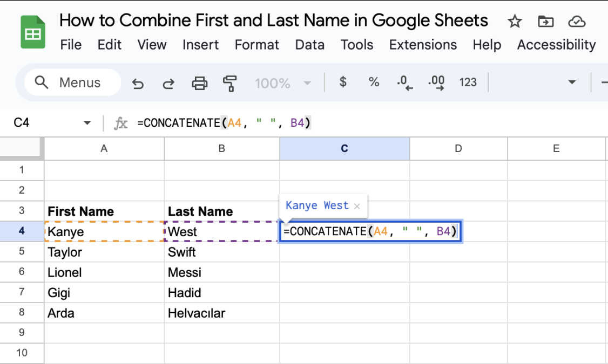
Task: Format as currency with dollar icon
Action: 342,82
